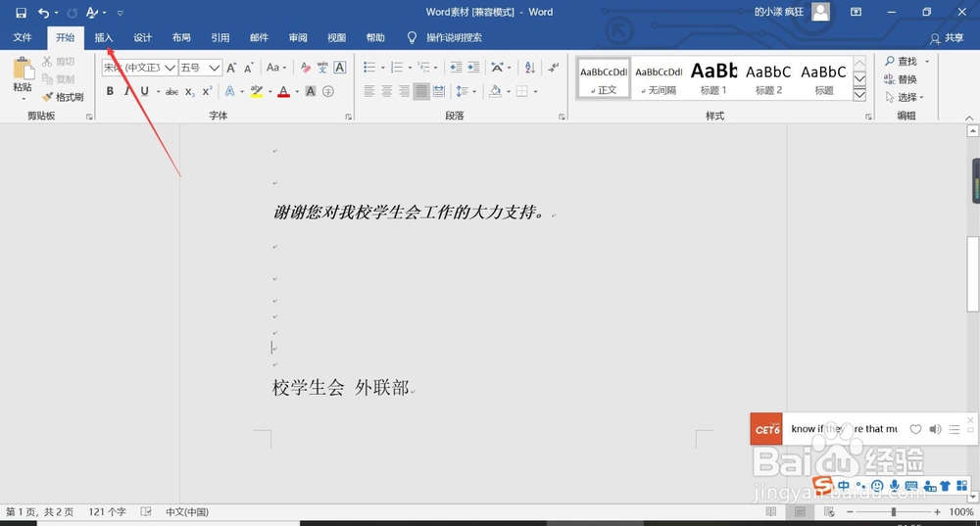The height and width of the screenshot is (526, 980).
Task: Switch to the 设计 tab
Action: [142, 37]
